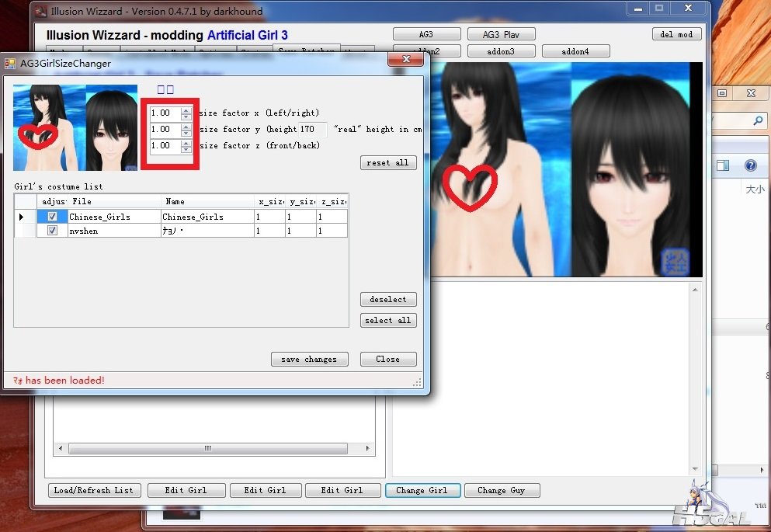Click the size factor y value field

pyautogui.click(x=165, y=130)
